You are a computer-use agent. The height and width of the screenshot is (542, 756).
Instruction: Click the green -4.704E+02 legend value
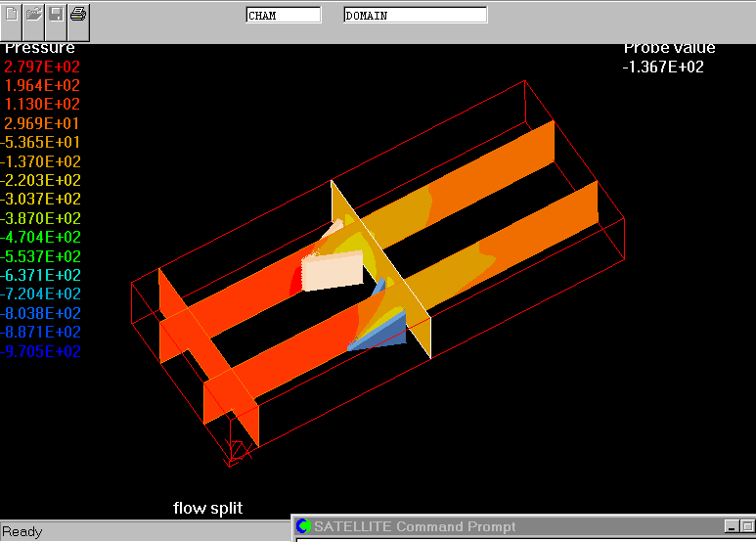coord(41,237)
